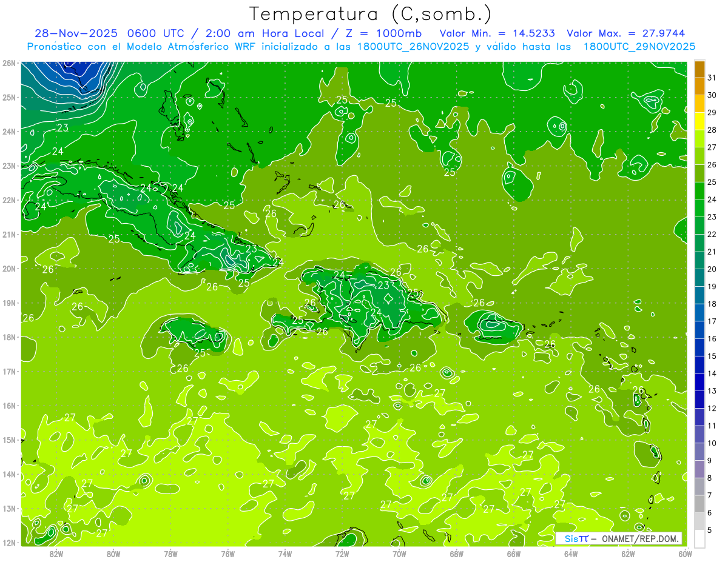Click latitude axis label "26N"
Image resolution: width=728 pixels, height=562 pixels.
[x=9, y=63]
